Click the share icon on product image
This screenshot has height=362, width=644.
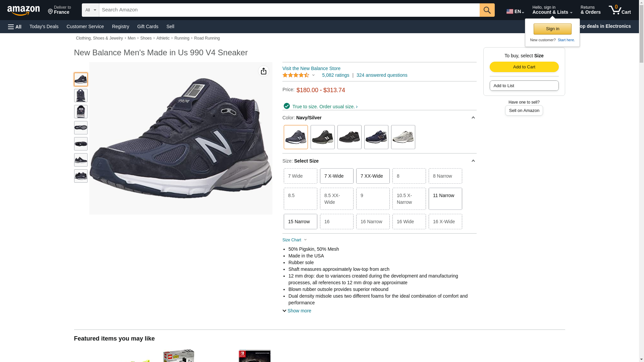264,71
